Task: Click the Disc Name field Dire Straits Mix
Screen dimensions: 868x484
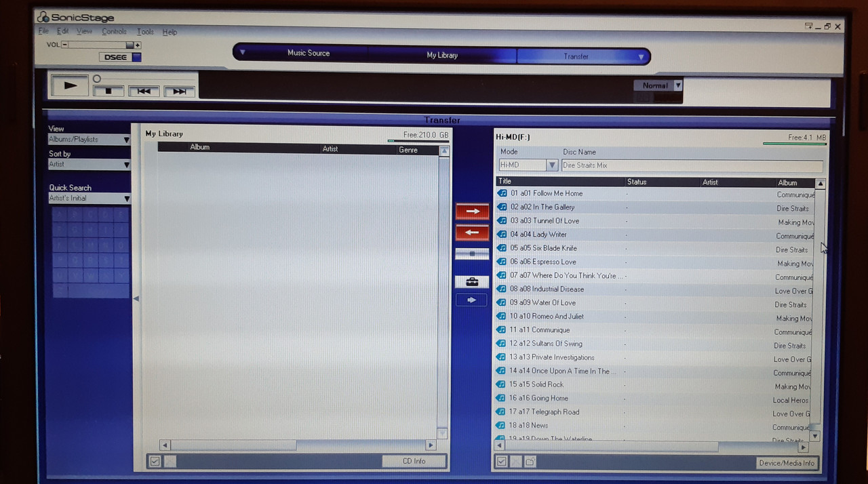Action: [692, 165]
